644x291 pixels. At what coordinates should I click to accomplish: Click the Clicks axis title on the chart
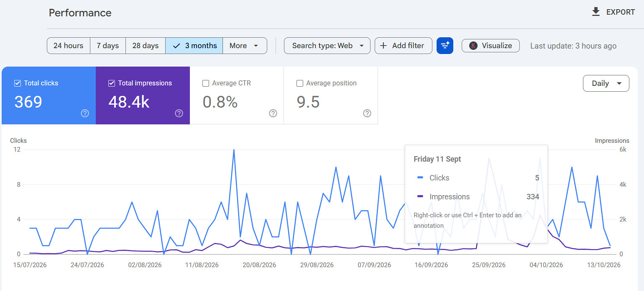click(x=18, y=141)
